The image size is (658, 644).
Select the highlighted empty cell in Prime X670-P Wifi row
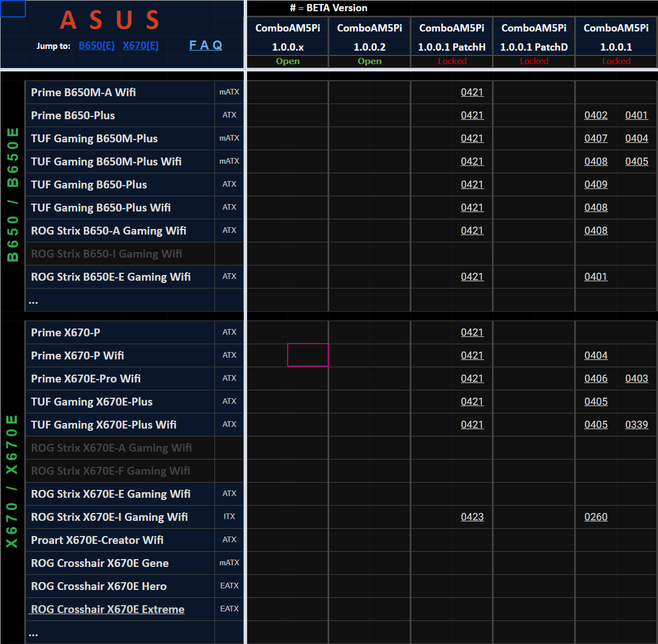coord(307,355)
